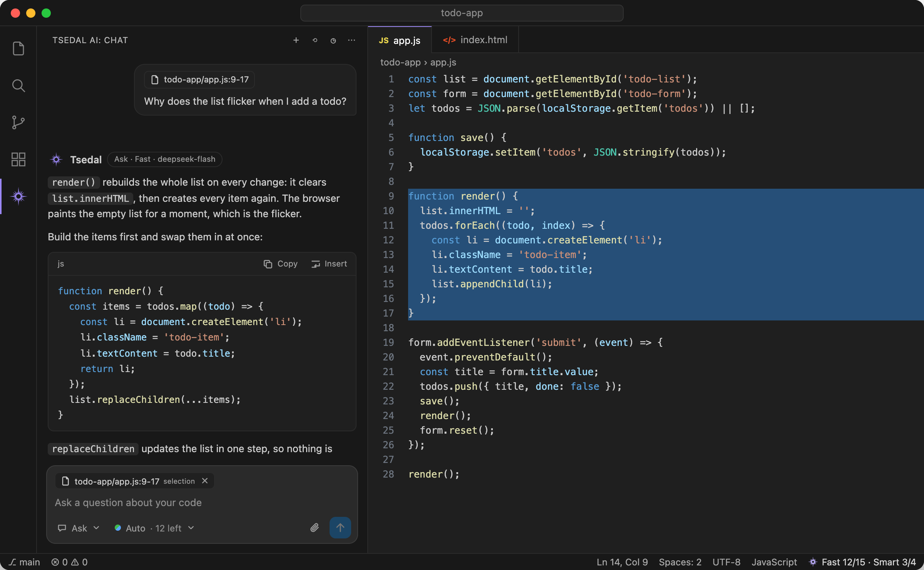924x570 pixels.
Task: Open the Search icon in activity bar
Action: [18, 85]
